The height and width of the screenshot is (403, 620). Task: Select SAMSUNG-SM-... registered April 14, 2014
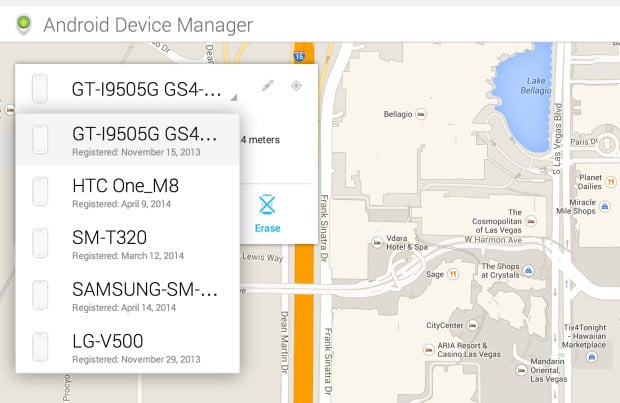[x=127, y=295]
